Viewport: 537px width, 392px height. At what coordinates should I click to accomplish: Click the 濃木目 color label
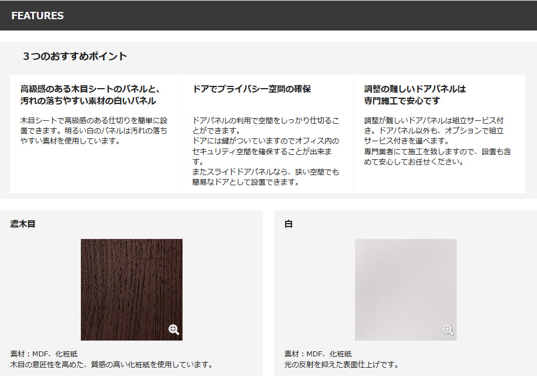click(x=23, y=224)
